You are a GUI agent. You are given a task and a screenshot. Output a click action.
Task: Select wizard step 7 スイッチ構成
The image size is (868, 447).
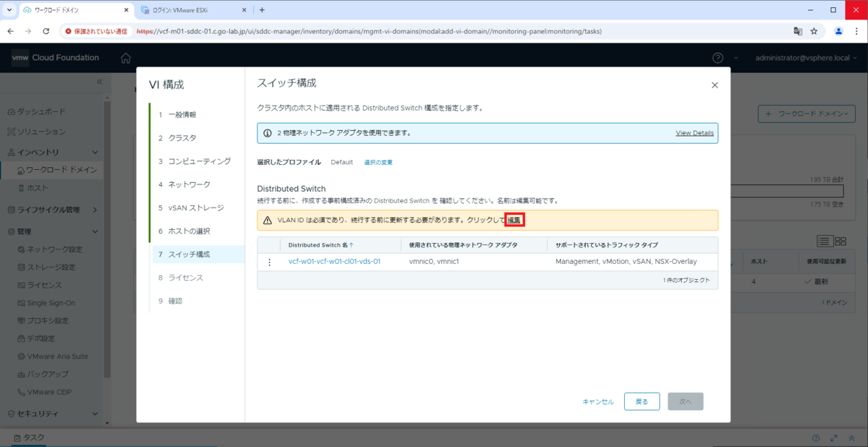tap(197, 254)
